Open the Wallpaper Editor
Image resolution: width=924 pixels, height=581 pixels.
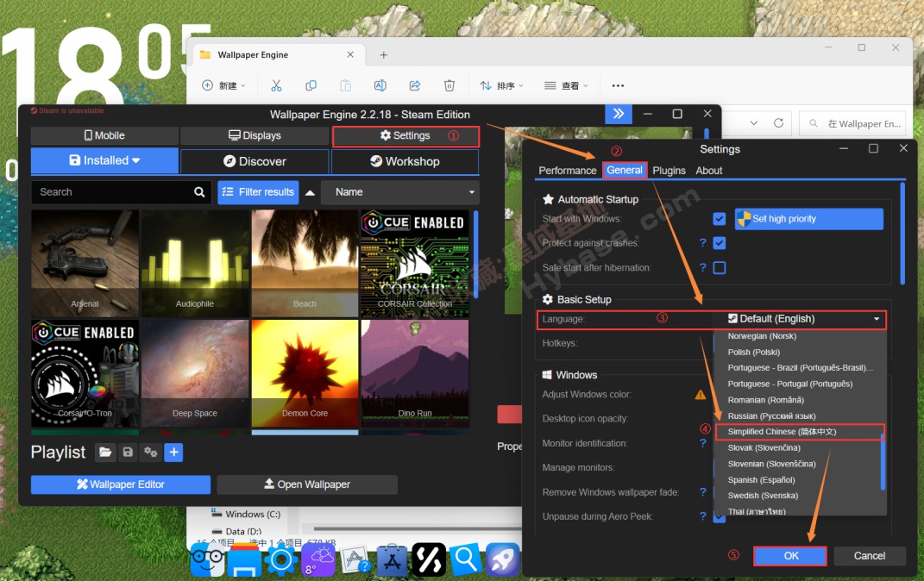(x=121, y=484)
